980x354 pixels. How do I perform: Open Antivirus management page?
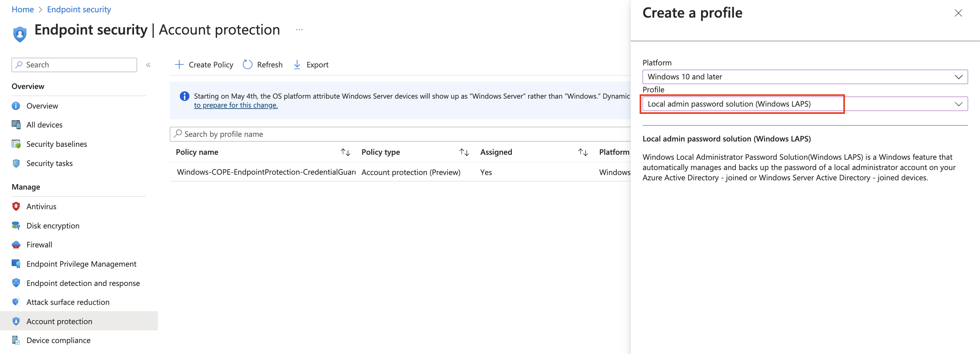41,206
